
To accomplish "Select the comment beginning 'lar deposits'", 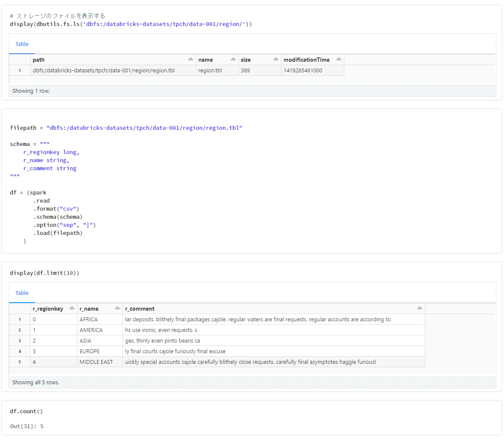I will 274,320.
